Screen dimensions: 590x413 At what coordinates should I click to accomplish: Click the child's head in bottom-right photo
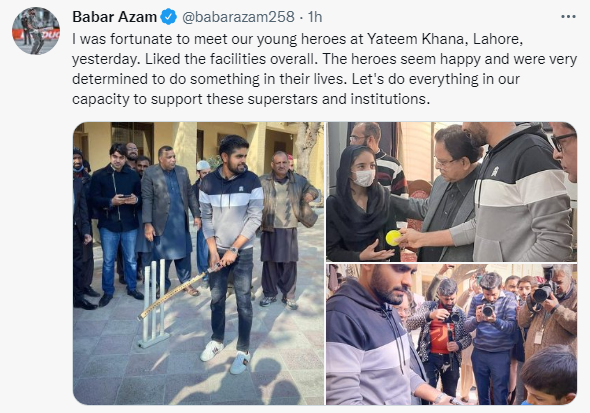click(549, 374)
